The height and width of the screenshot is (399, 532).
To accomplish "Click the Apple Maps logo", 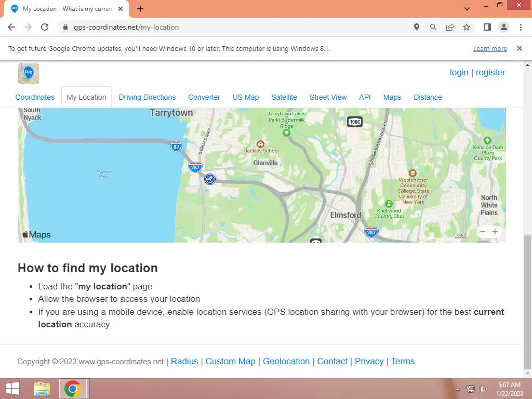I will (37, 234).
